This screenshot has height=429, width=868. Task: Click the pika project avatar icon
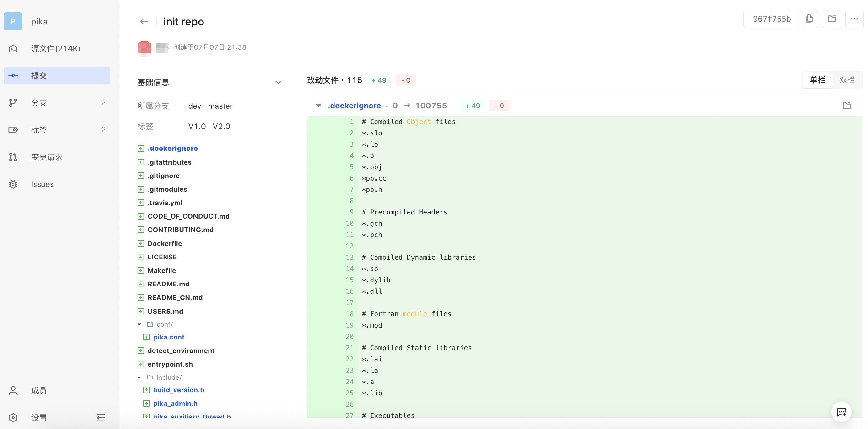click(13, 21)
